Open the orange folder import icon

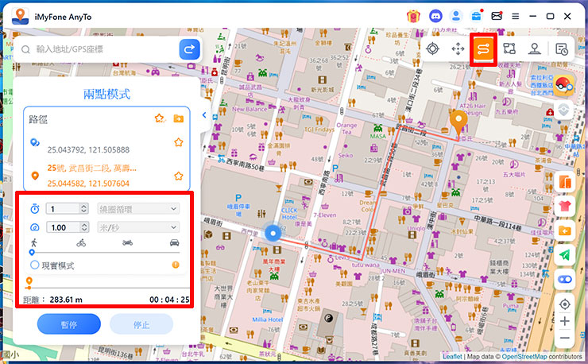pyautogui.click(x=565, y=230)
